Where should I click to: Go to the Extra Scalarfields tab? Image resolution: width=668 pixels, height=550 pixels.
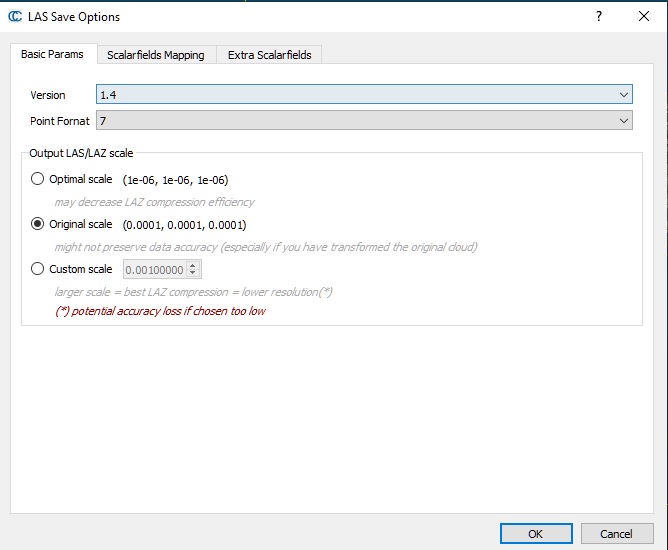point(269,55)
